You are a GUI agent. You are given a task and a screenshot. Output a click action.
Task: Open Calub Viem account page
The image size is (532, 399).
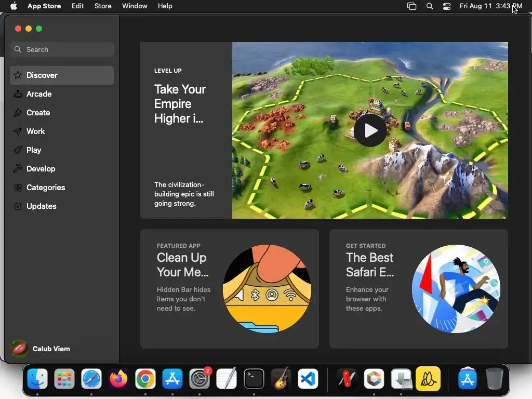point(41,349)
